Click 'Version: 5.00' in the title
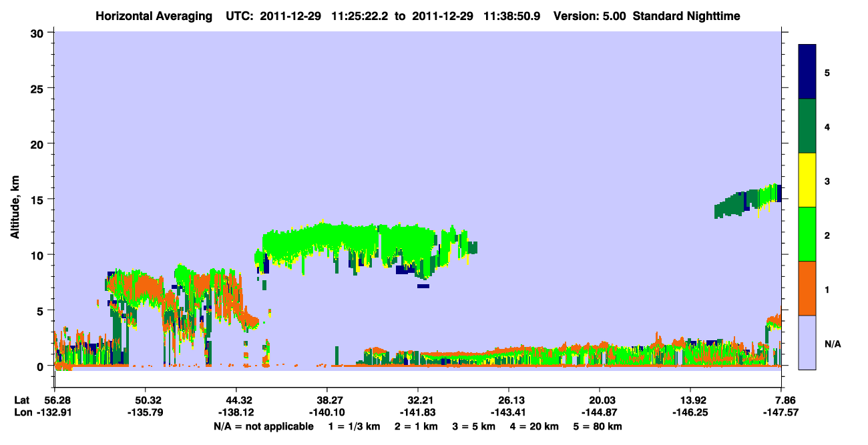868x445 pixels. (x=588, y=15)
